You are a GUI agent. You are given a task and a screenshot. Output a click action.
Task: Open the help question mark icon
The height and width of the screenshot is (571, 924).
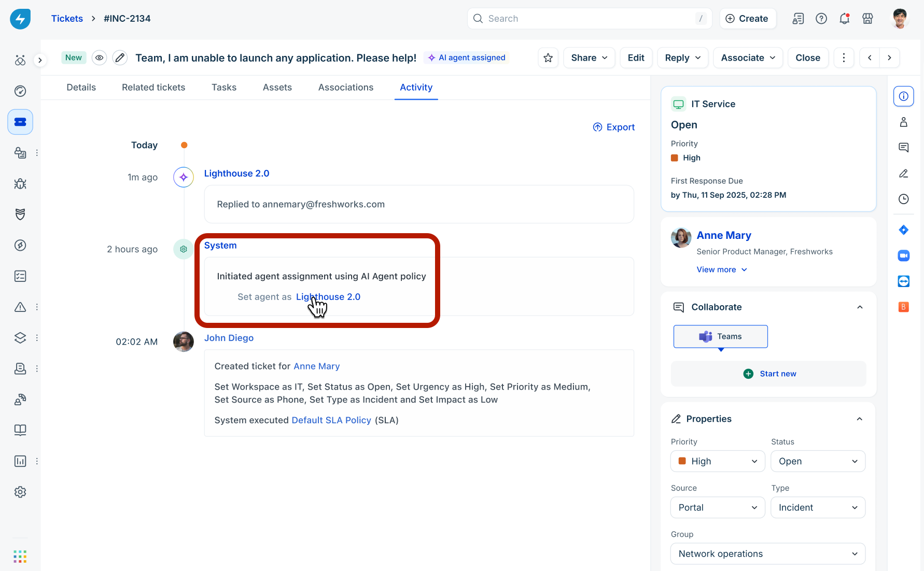tap(821, 19)
